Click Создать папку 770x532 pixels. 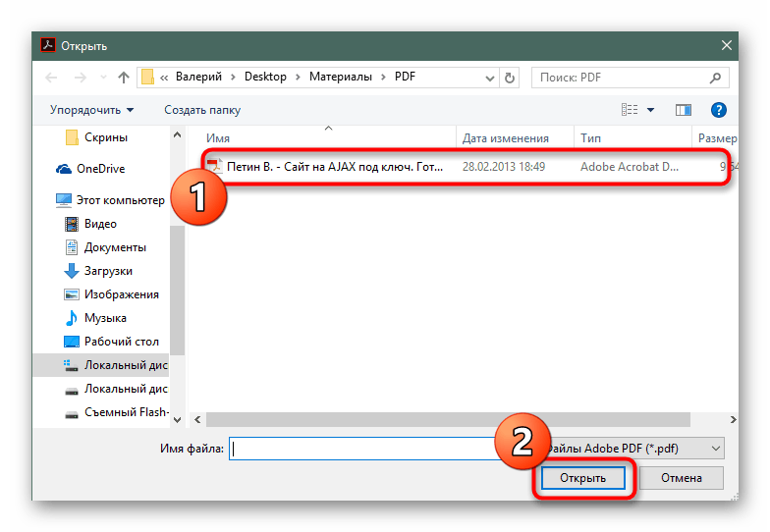pyautogui.click(x=202, y=110)
